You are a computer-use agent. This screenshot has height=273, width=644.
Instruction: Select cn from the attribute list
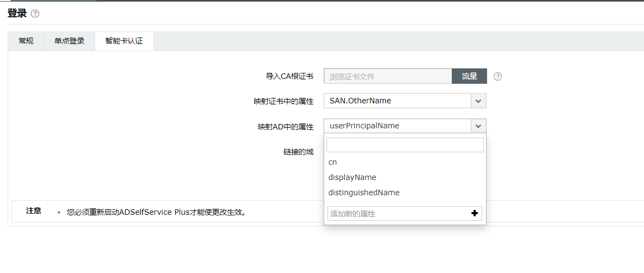click(x=333, y=162)
